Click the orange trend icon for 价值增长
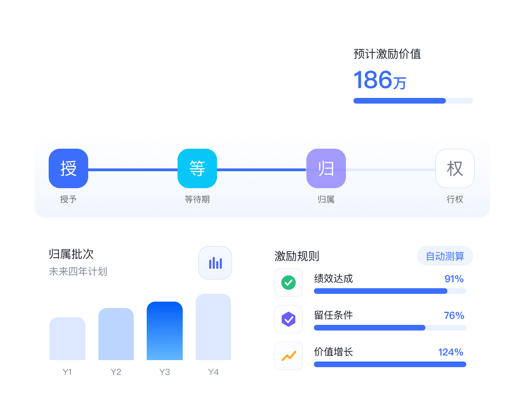522x420 pixels. tap(289, 356)
